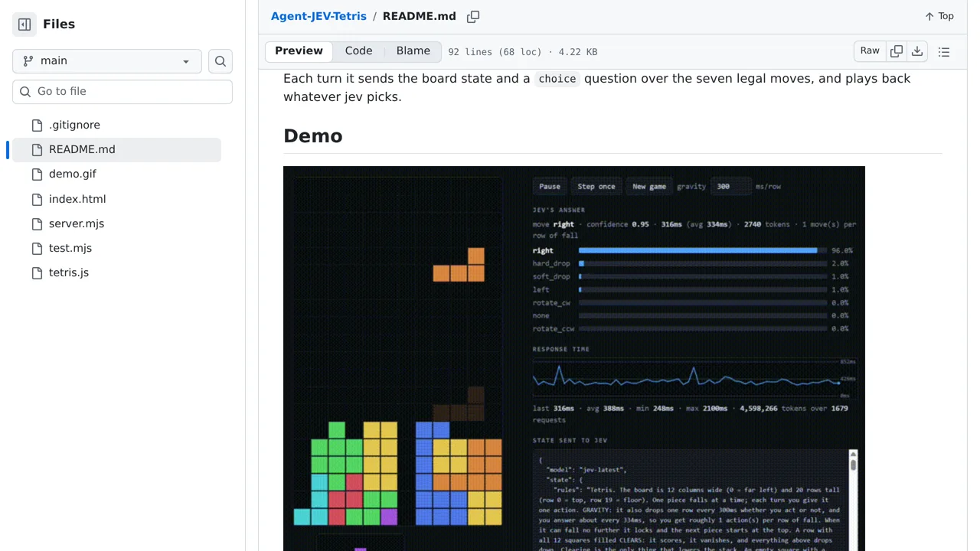Click the rotate_cw move label
This screenshot has height=551, width=980.
pos(551,302)
